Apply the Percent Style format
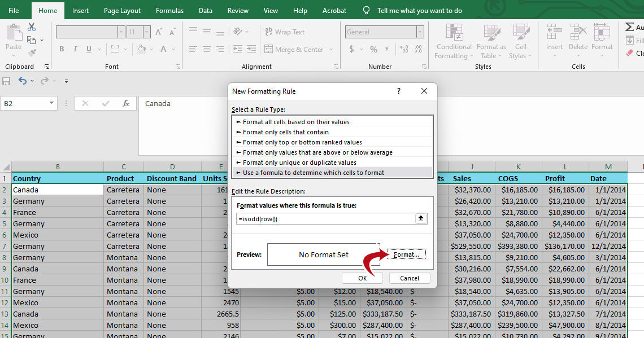Image resolution: width=644 pixels, height=338 pixels. (373, 49)
